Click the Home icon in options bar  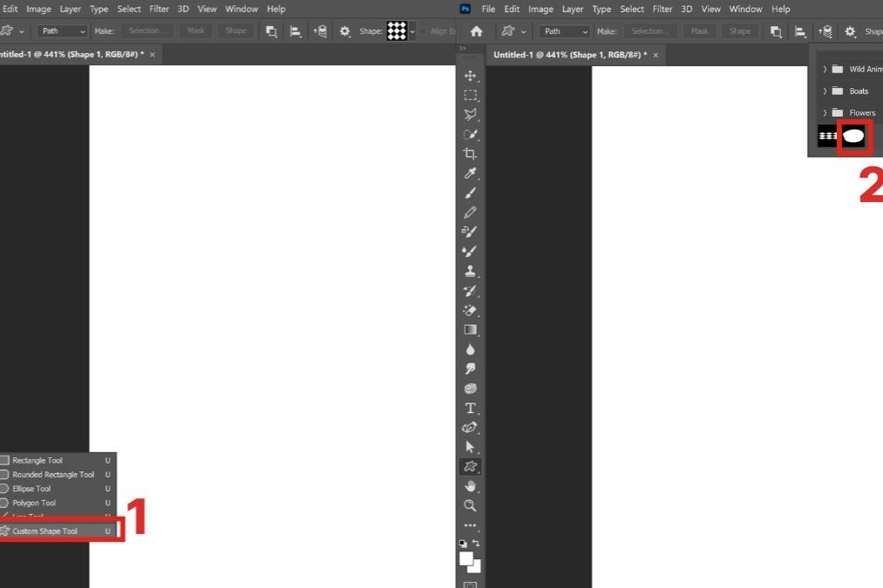pos(476,31)
